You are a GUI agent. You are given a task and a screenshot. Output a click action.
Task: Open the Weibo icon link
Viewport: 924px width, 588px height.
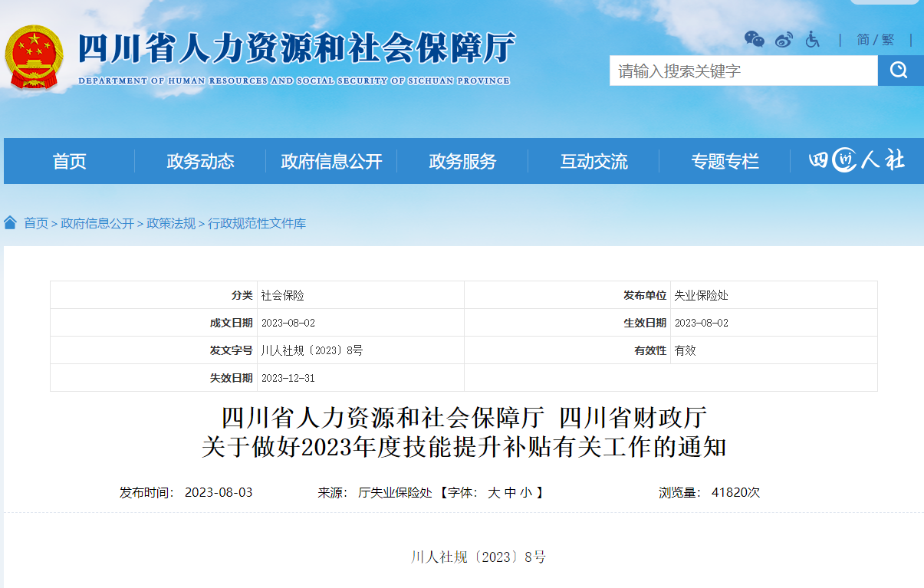click(x=784, y=40)
